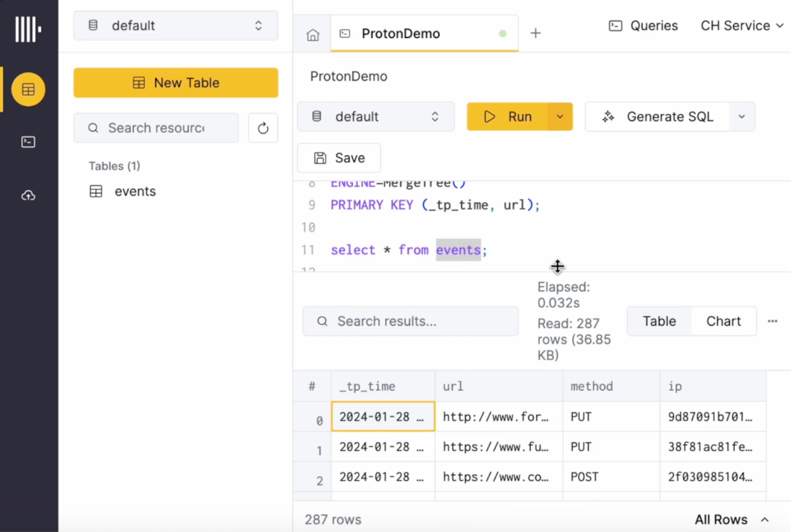This screenshot has height=532, width=791.
Task: Click Generate SQL button
Action: (x=657, y=117)
